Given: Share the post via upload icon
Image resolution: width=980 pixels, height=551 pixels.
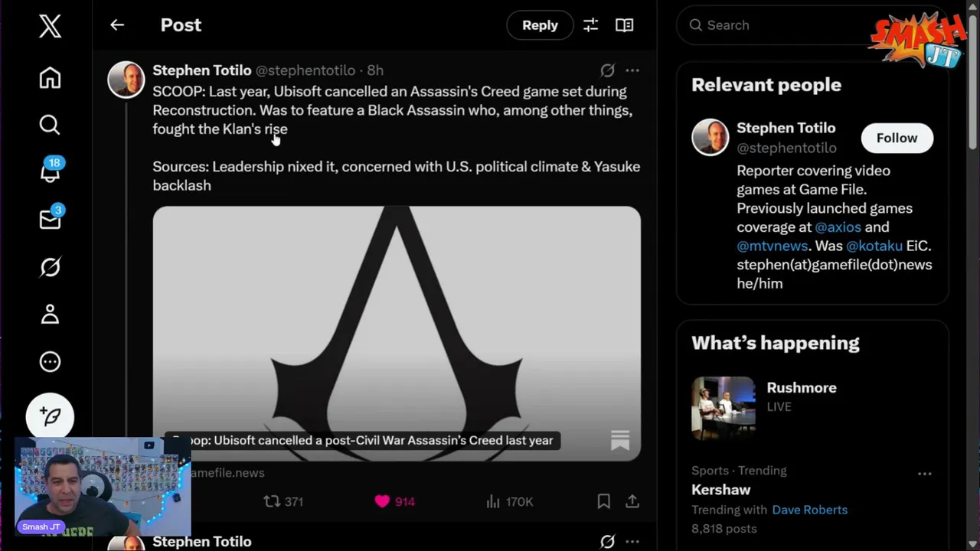Looking at the screenshot, I should [x=632, y=501].
